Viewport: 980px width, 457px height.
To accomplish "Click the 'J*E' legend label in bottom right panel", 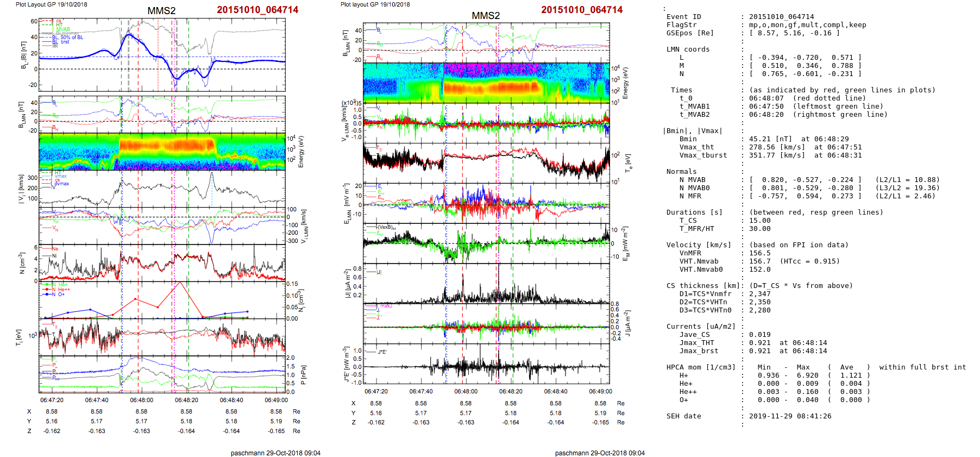I will tap(382, 352).
